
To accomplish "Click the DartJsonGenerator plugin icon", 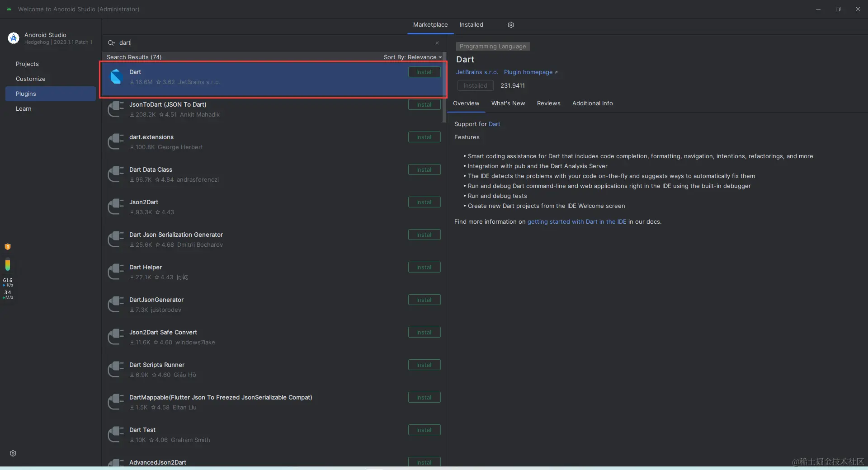I will coord(116,305).
